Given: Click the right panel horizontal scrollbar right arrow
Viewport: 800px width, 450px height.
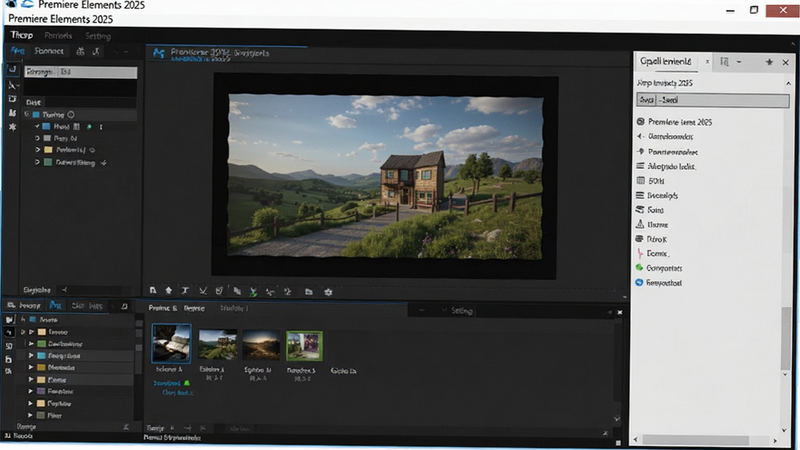Looking at the screenshot, I should click(775, 440).
